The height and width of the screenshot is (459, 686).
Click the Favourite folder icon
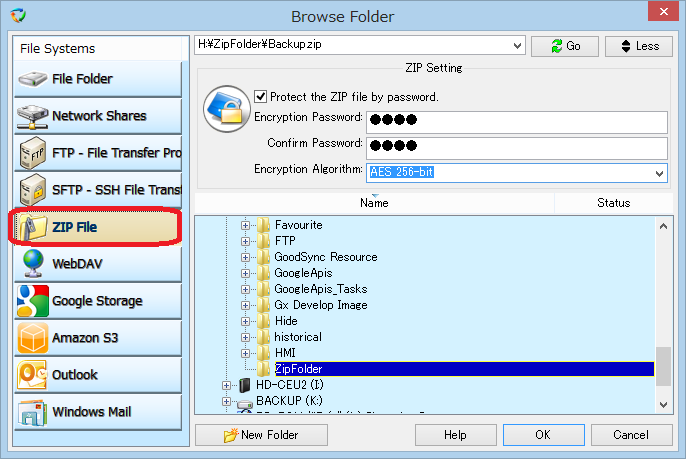[263, 225]
